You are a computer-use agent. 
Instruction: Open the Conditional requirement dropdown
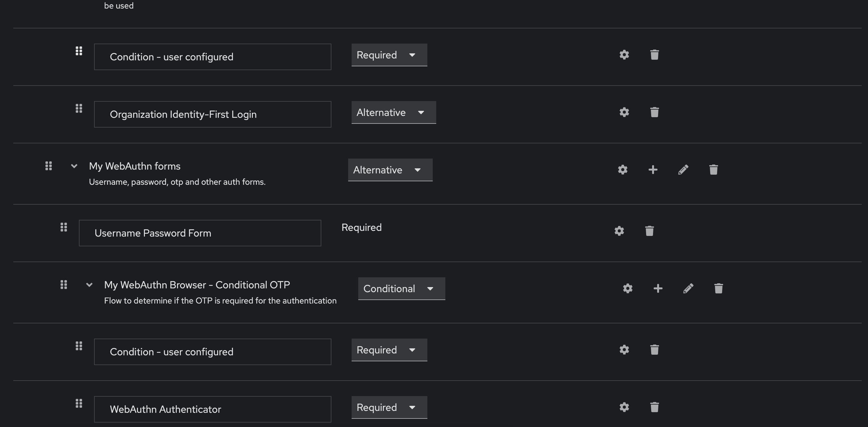402,289
